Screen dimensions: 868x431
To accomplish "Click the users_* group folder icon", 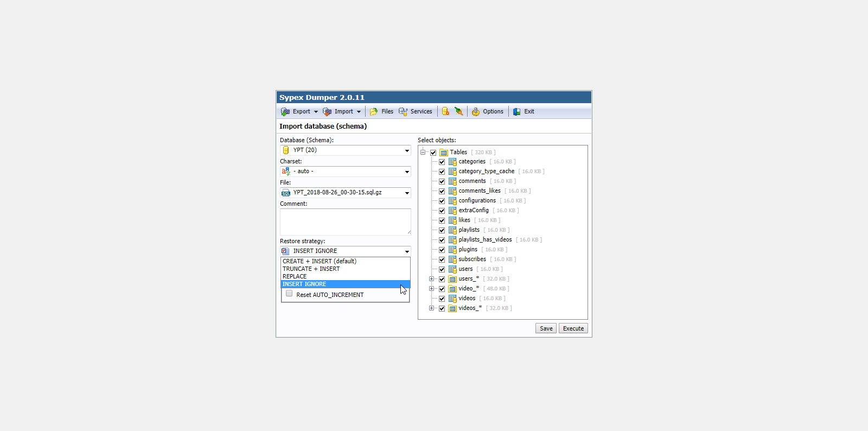I will coord(452,279).
